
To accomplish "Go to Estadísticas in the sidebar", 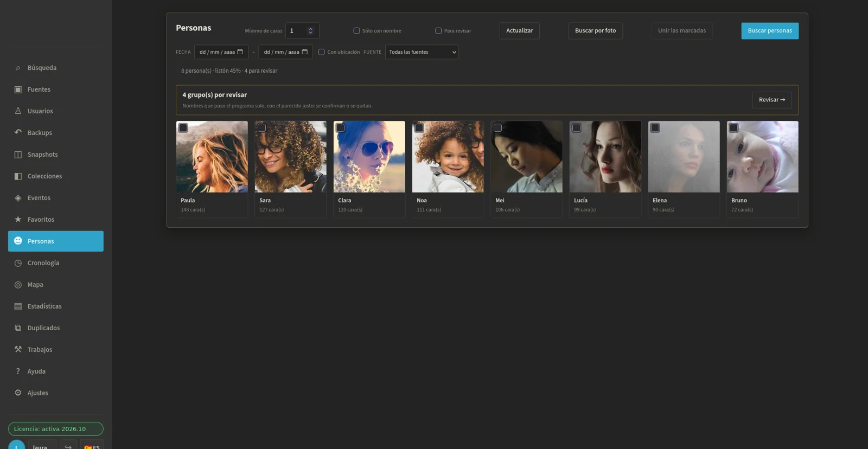I will coord(56,306).
